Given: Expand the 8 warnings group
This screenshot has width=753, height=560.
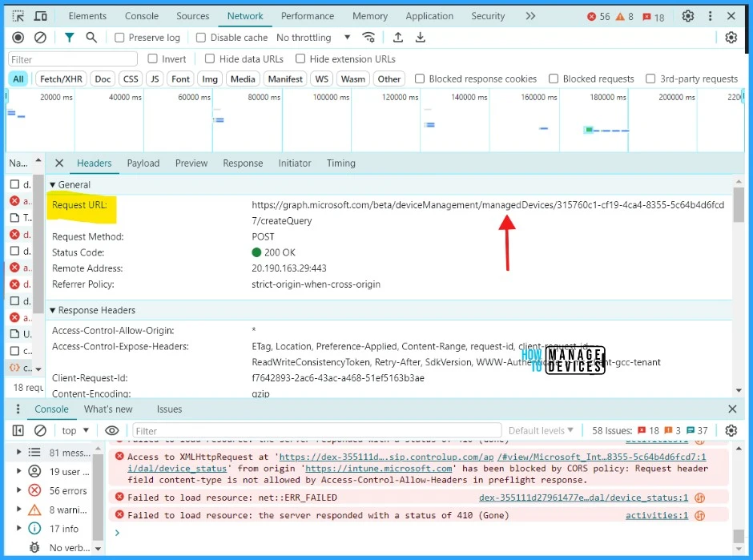Looking at the screenshot, I should 18,509.
